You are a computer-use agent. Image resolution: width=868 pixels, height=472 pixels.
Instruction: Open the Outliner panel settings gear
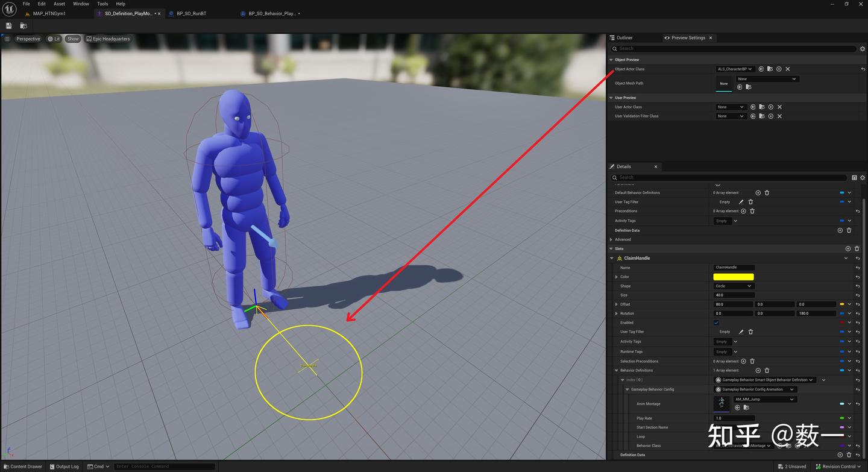coord(862,49)
